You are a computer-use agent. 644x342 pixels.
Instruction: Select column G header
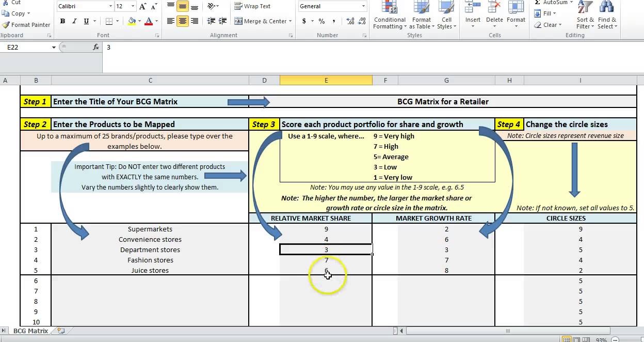point(446,80)
